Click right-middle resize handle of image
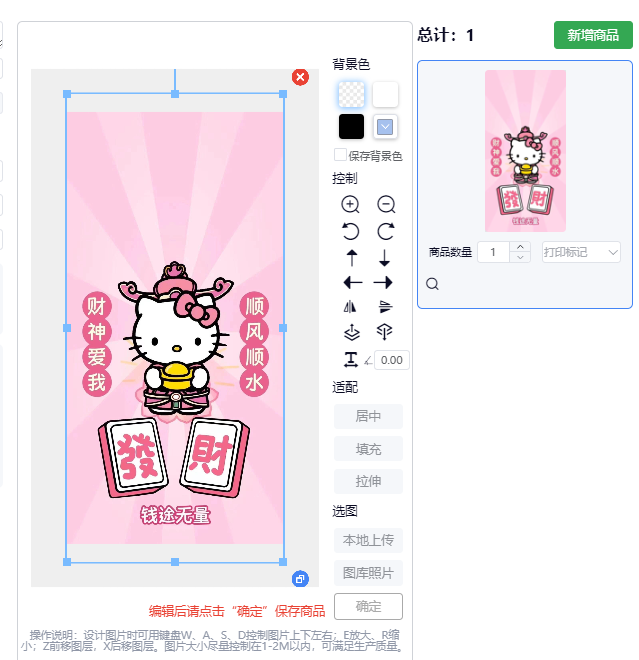This screenshot has height=660, width=639. click(x=283, y=328)
